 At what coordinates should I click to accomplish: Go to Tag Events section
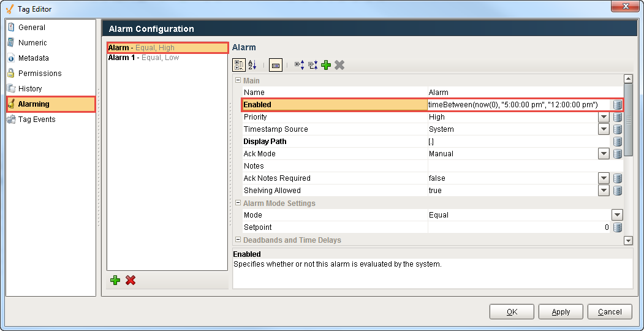36,120
